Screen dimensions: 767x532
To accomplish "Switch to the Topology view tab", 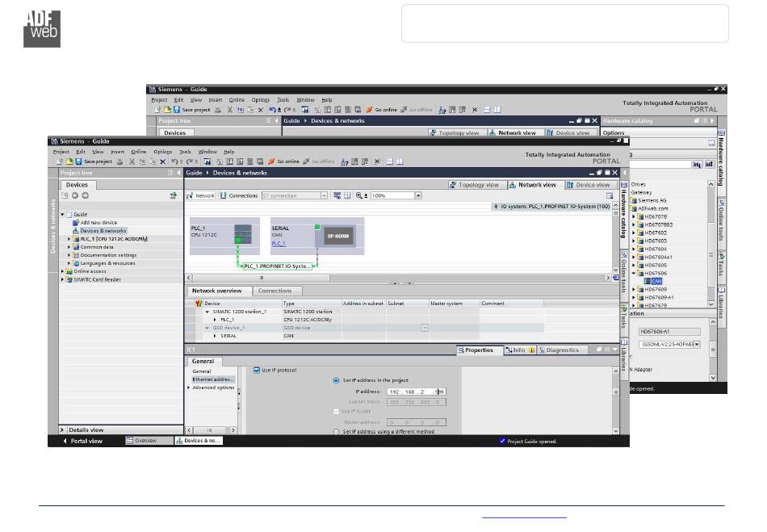I will (x=474, y=185).
